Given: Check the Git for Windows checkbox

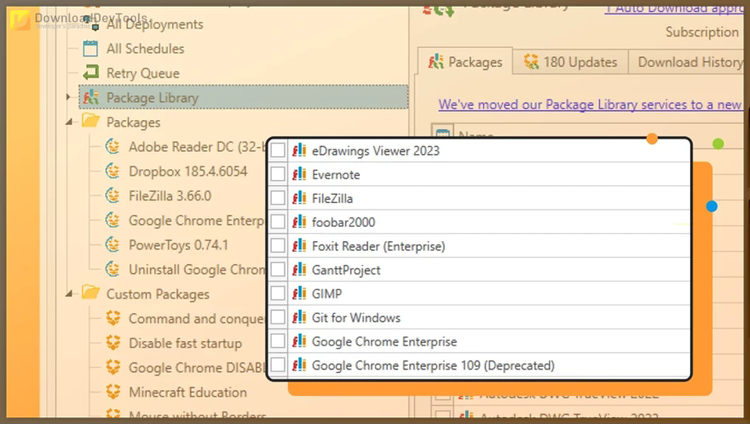Looking at the screenshot, I should (278, 317).
